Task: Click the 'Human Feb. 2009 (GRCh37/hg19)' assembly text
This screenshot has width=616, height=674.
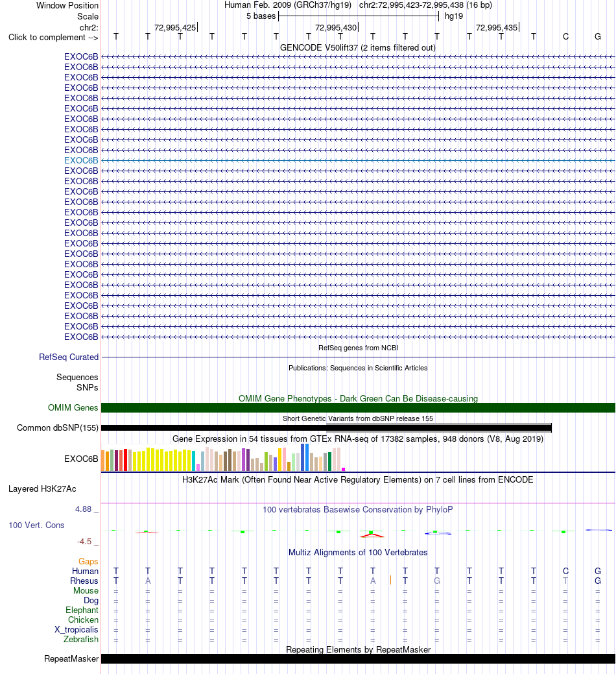Action: (288, 5)
